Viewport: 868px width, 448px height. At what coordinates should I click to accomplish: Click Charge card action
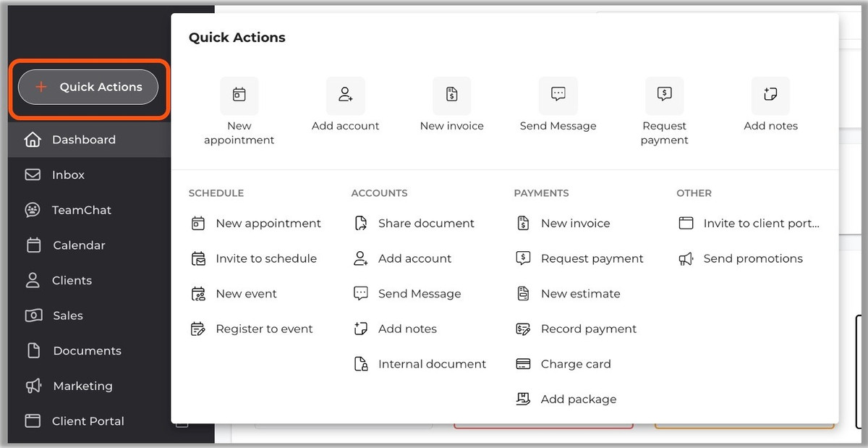[575, 364]
